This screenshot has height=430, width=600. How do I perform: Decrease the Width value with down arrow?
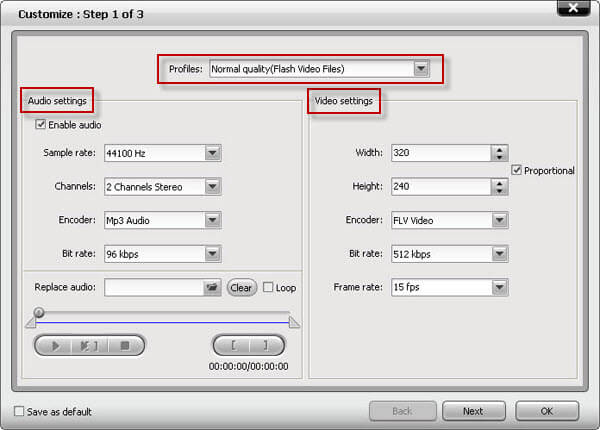pyautogui.click(x=499, y=157)
